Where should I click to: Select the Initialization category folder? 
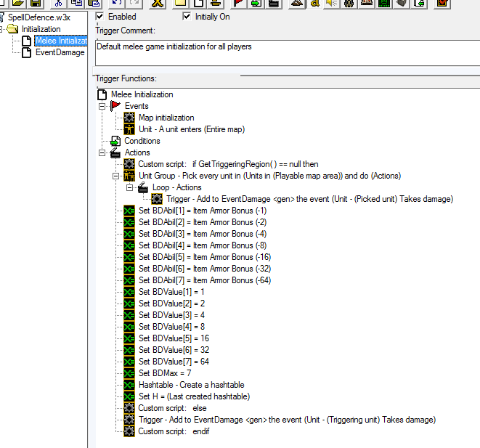coord(41,29)
